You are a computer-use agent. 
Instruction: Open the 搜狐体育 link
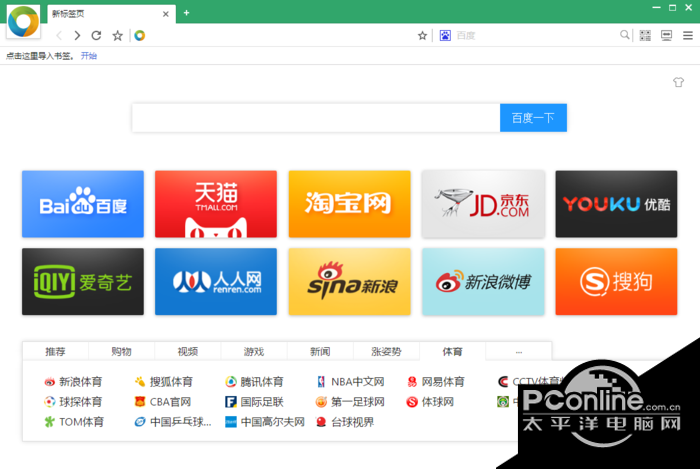point(164,382)
